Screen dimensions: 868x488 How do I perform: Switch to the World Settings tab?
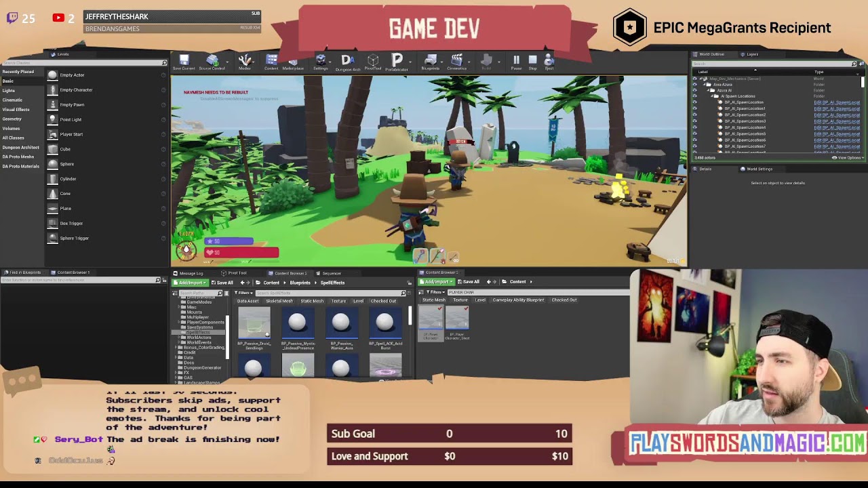[757, 169]
